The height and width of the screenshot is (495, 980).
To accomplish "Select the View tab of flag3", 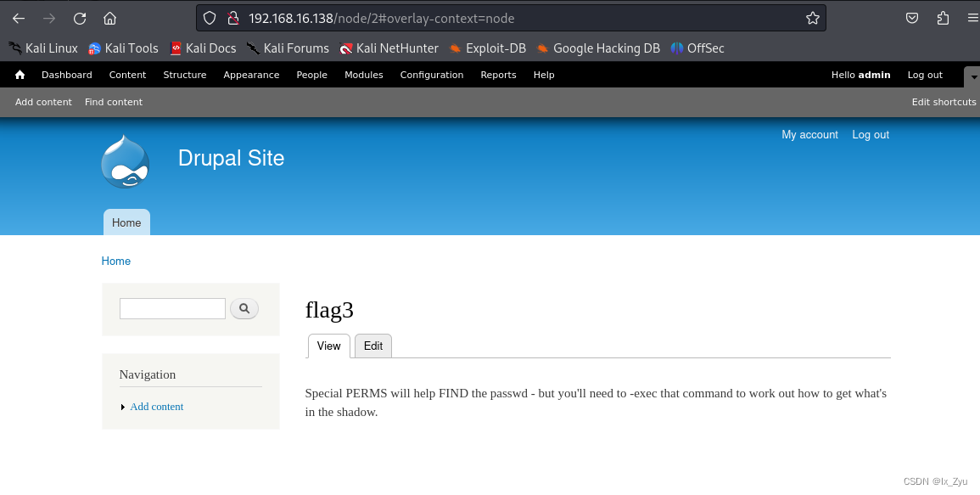I will click(328, 346).
